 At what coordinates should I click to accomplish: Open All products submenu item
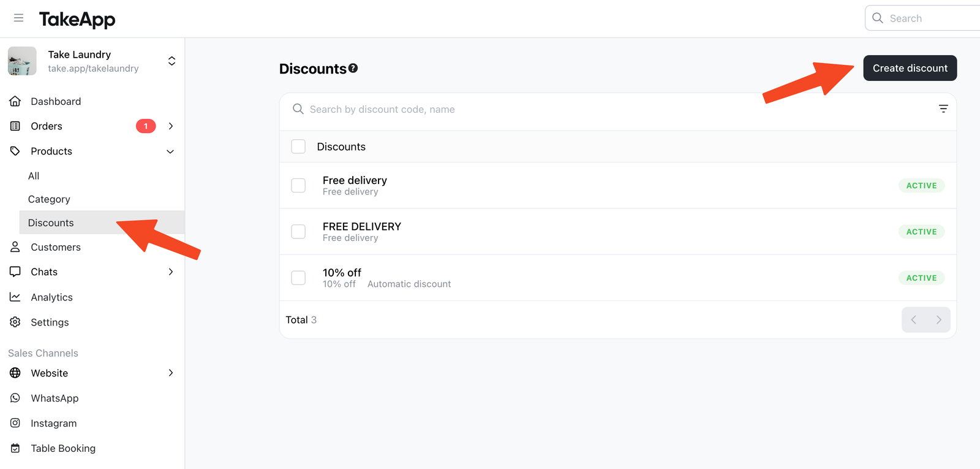click(34, 176)
